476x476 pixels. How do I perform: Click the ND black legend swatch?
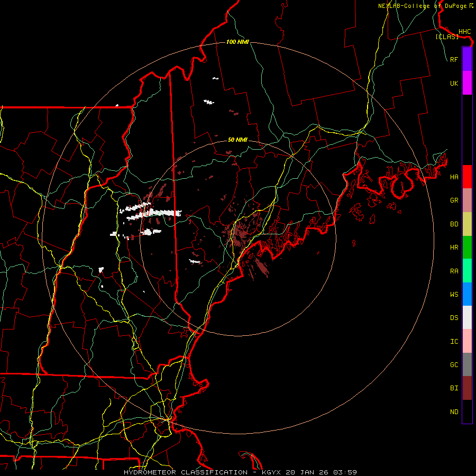(x=467, y=411)
